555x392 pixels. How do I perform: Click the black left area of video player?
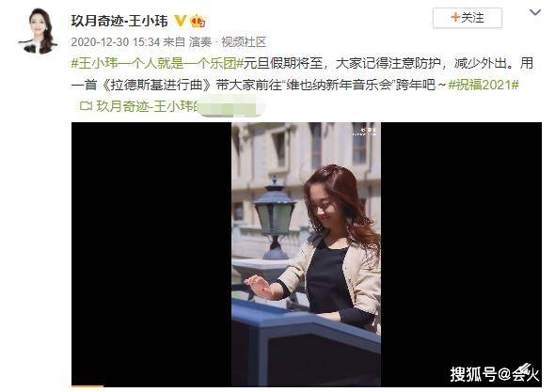(151, 254)
